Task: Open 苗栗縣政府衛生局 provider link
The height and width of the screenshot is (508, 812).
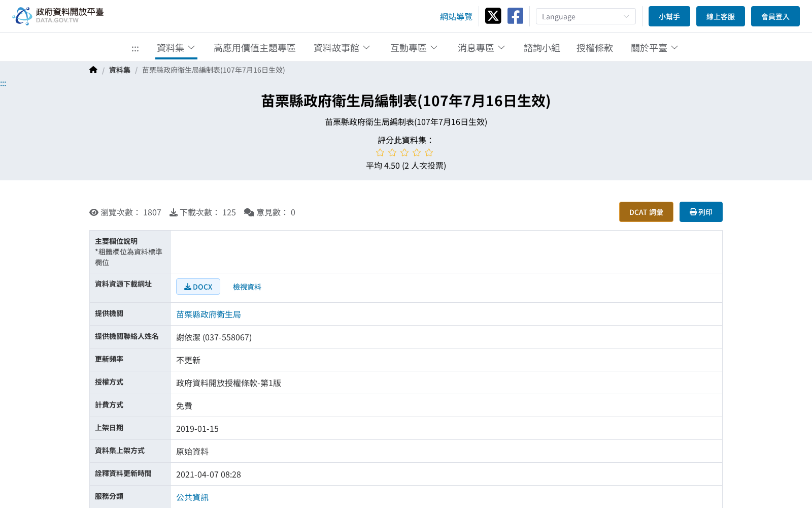Action: (x=209, y=314)
